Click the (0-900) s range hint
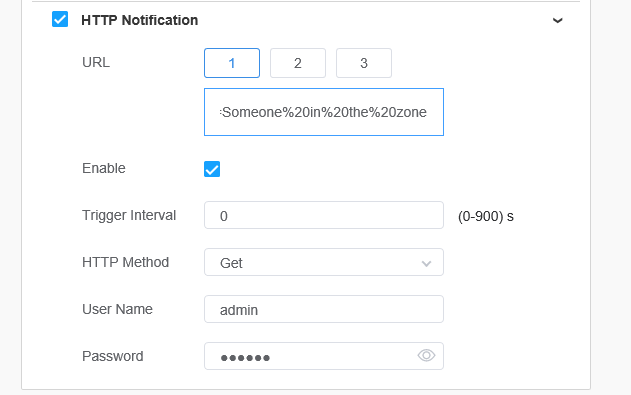631x395 pixels. tap(486, 216)
